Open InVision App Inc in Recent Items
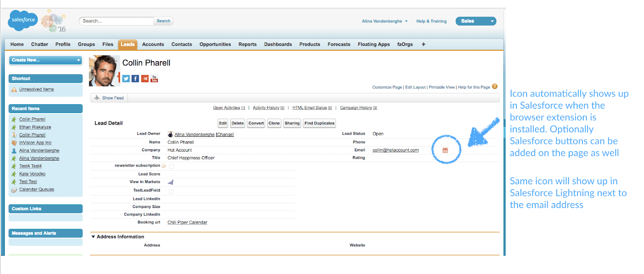Image resolution: width=644 pixels, height=274 pixels. tap(35, 143)
